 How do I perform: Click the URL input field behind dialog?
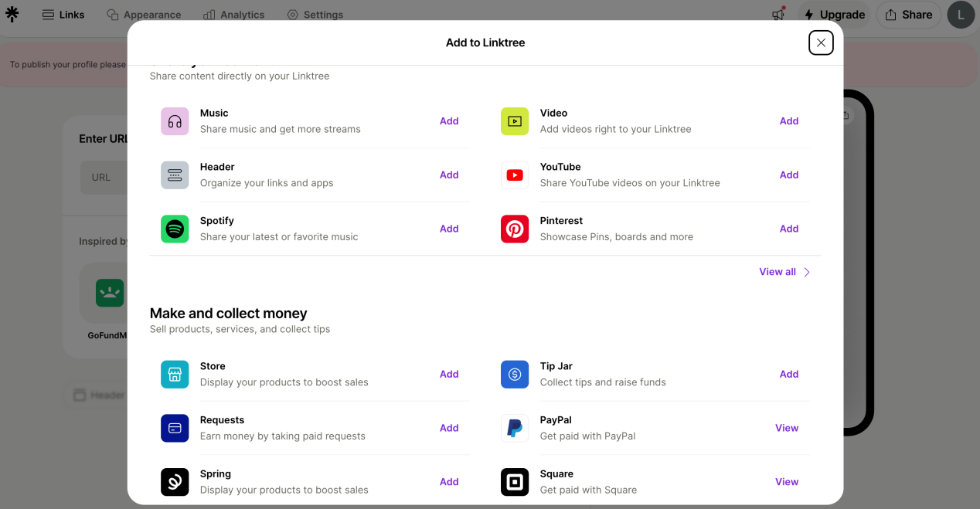pos(104,178)
